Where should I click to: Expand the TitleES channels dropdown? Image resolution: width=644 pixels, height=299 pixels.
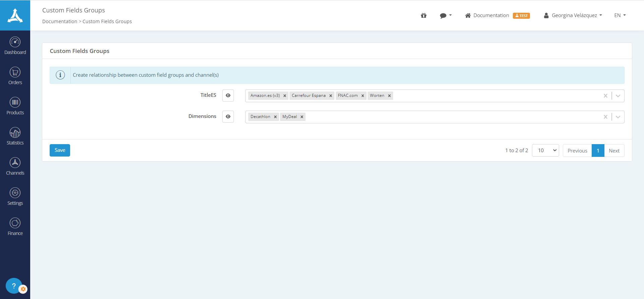point(618,96)
